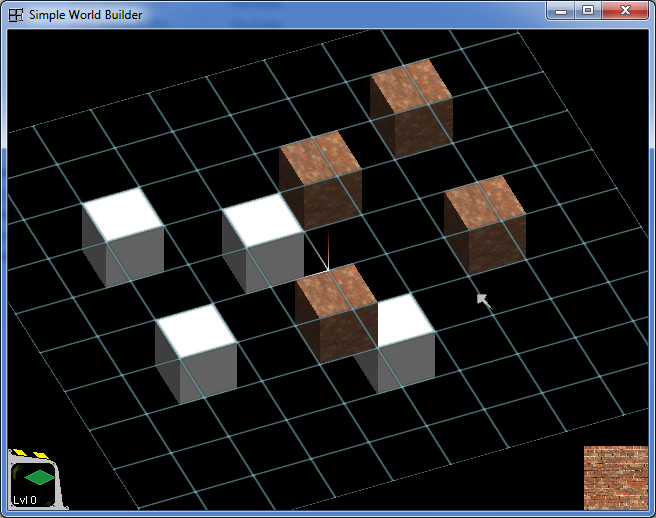
Task: Select the white cube touching upper brick cube
Action: tap(263, 243)
